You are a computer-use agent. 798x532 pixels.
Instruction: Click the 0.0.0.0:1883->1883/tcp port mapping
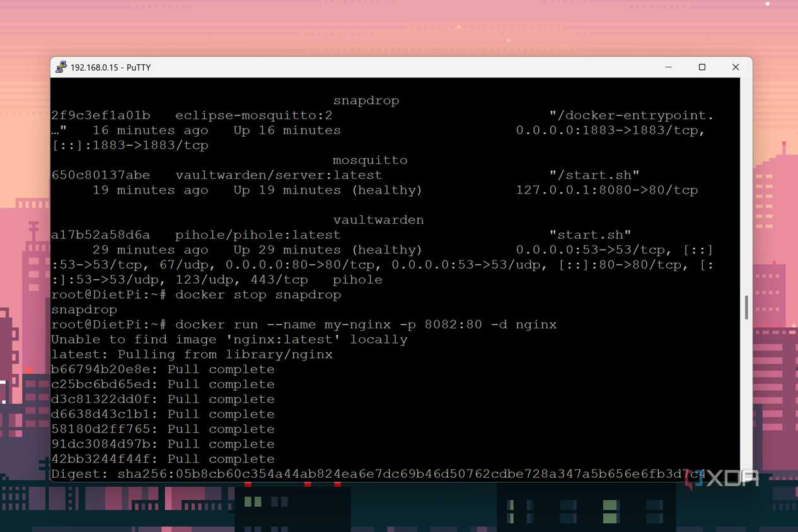[x=611, y=130]
